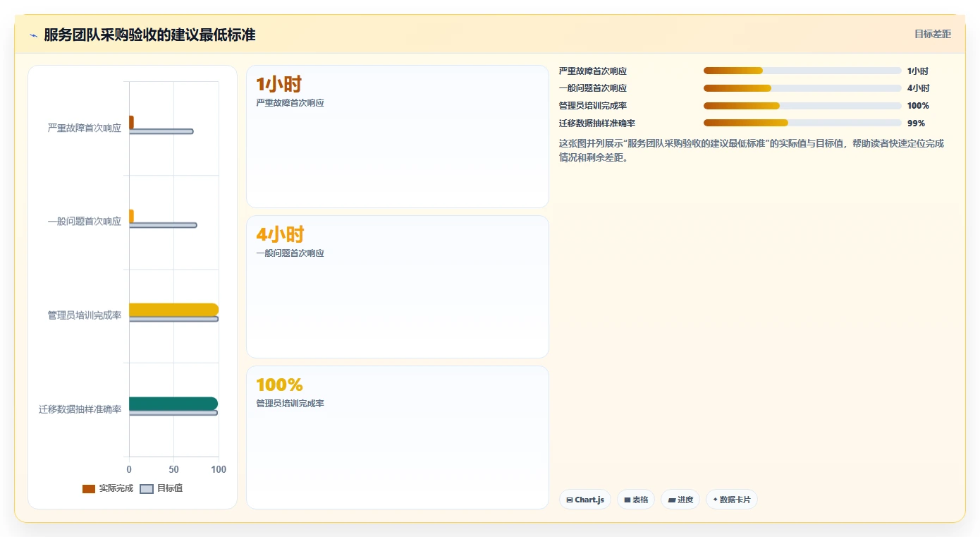Click the 4小时 value in progress list
The width and height of the screenshot is (980, 537).
point(919,88)
